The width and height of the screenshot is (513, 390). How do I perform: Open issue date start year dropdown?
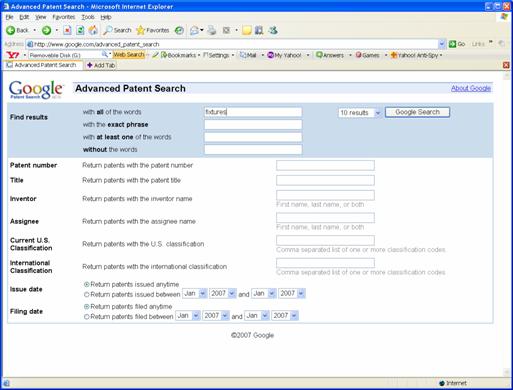223,294
